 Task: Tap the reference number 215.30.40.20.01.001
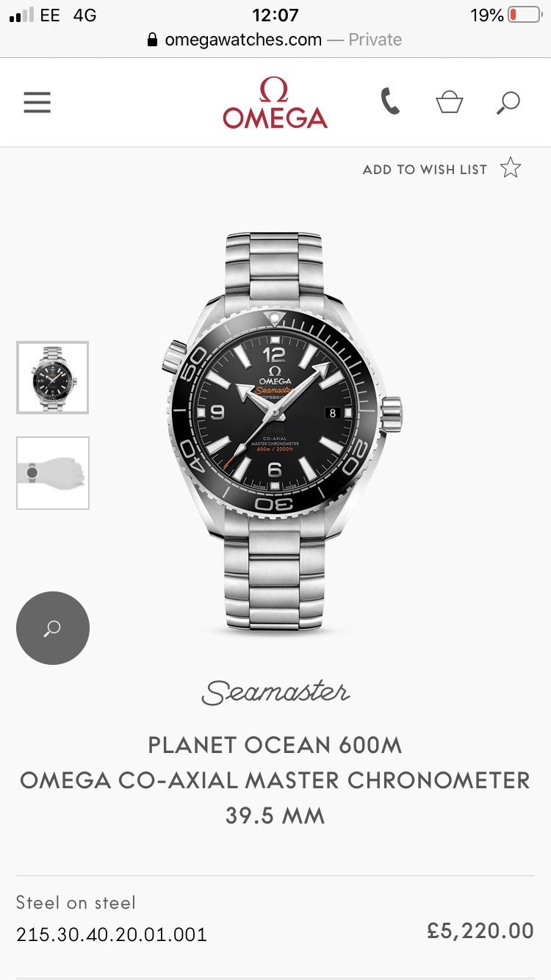(112, 934)
